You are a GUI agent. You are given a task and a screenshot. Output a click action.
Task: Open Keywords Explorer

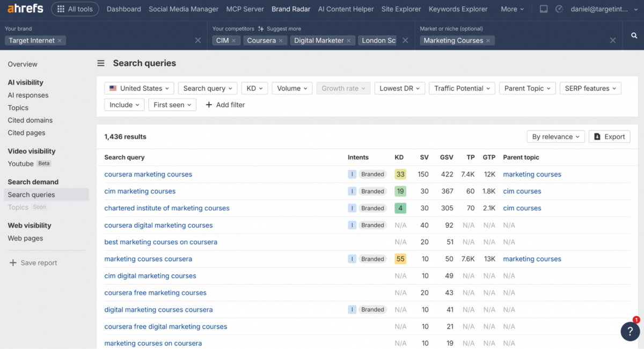[458, 9]
